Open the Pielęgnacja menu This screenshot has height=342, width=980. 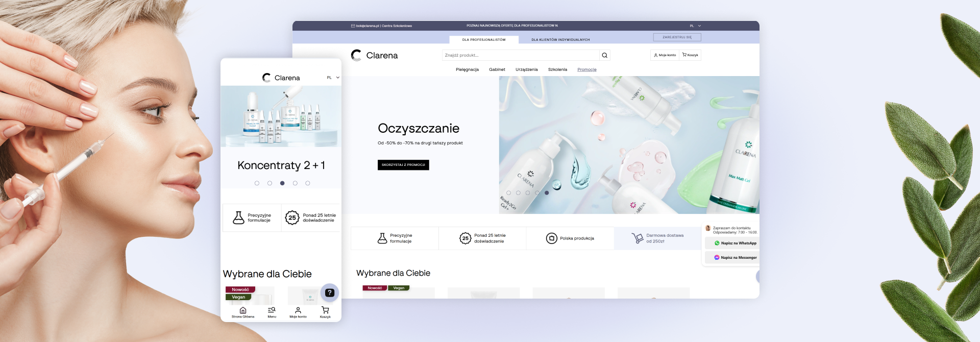(x=467, y=69)
